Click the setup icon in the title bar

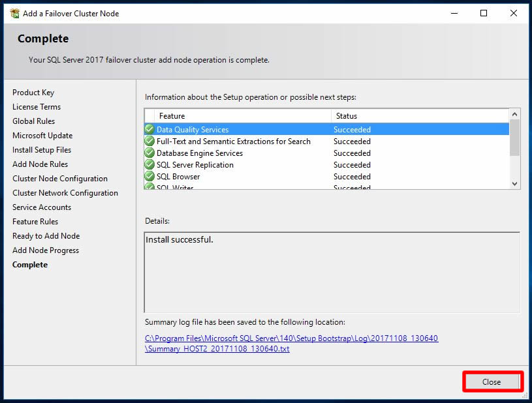[14, 13]
